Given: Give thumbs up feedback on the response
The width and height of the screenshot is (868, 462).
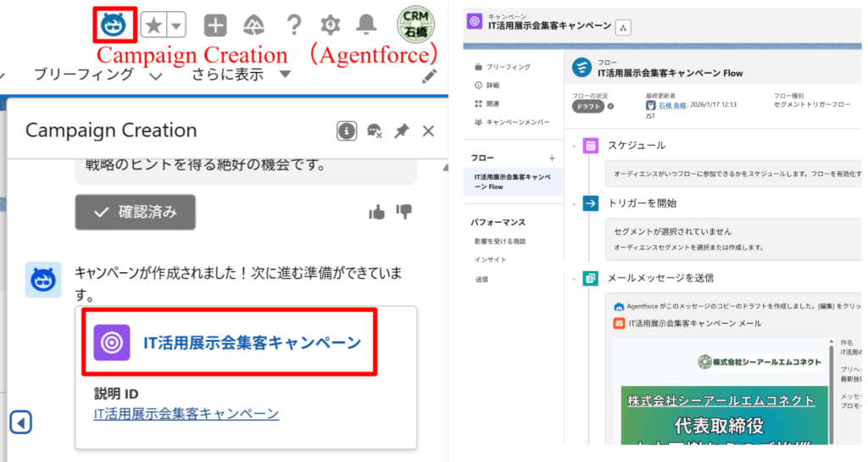Looking at the screenshot, I should point(377,212).
